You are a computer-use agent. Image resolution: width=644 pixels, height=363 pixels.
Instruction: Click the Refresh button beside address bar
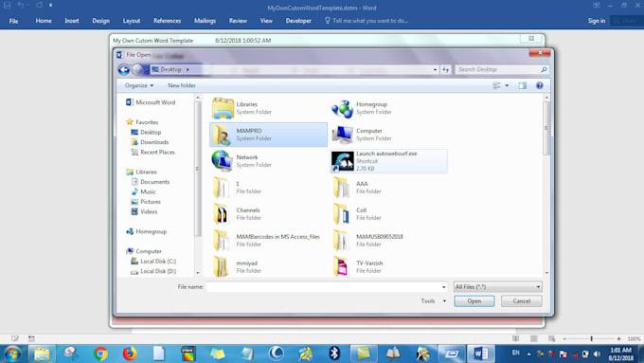click(x=446, y=69)
